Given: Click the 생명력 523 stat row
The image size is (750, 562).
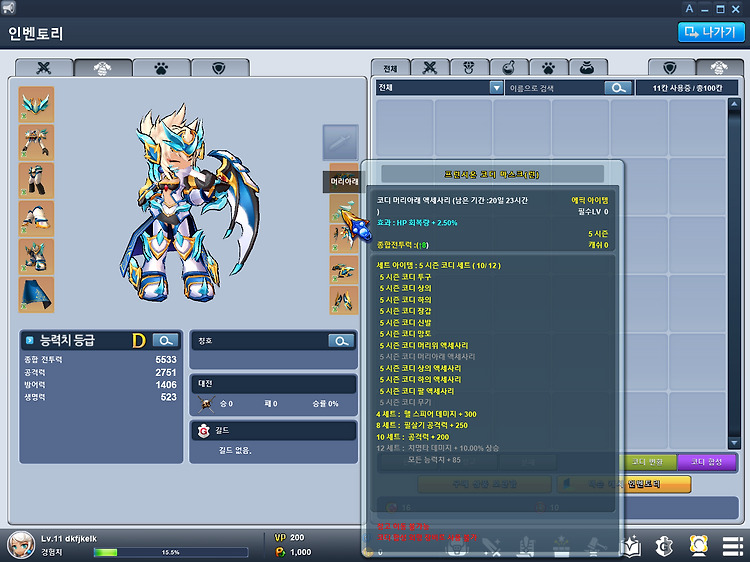Looking at the screenshot, I should point(100,397).
